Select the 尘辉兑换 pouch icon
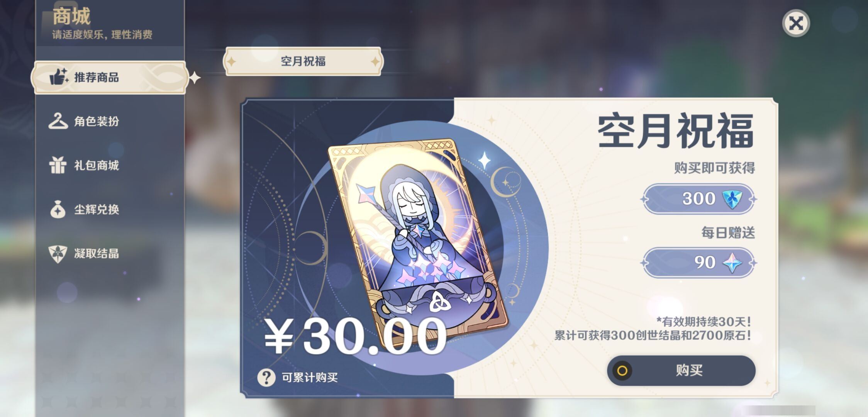The height and width of the screenshot is (417, 868). pyautogui.click(x=58, y=209)
